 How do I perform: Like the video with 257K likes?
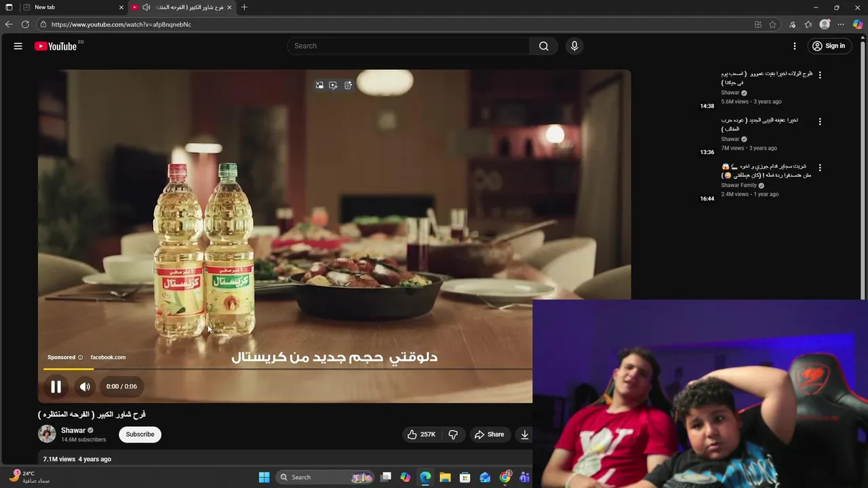point(421,434)
